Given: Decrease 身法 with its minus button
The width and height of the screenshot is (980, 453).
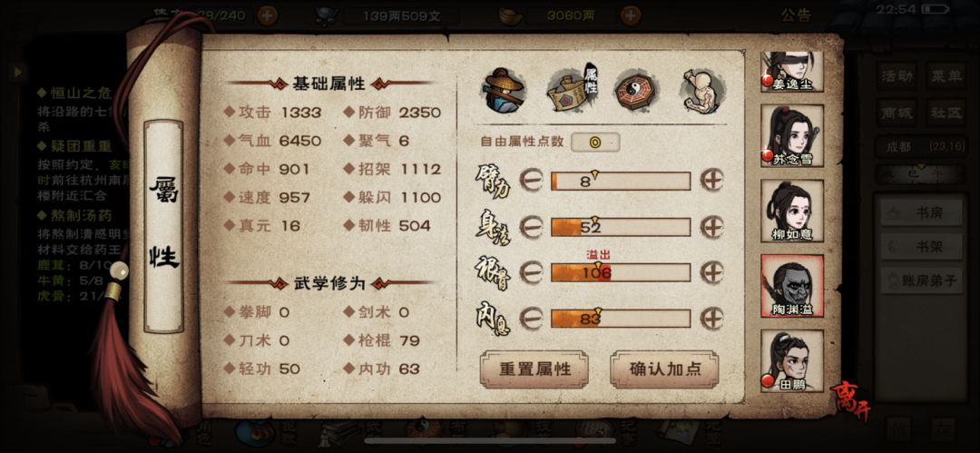Looking at the screenshot, I should point(531,227).
